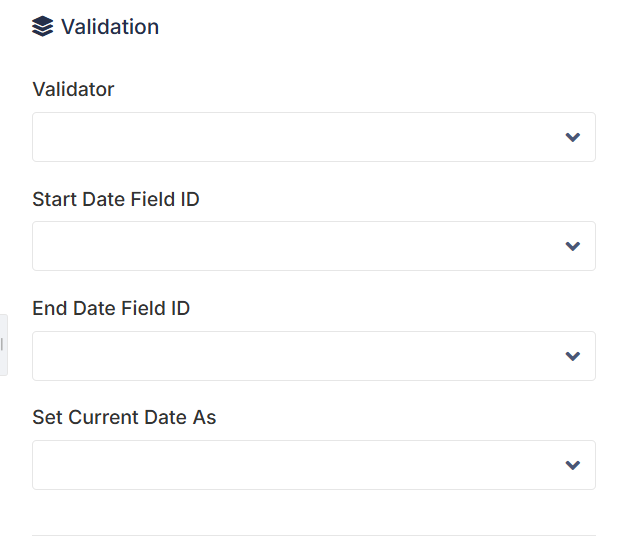
Task: Open the End Date Field ID dropdown
Action: tap(314, 356)
